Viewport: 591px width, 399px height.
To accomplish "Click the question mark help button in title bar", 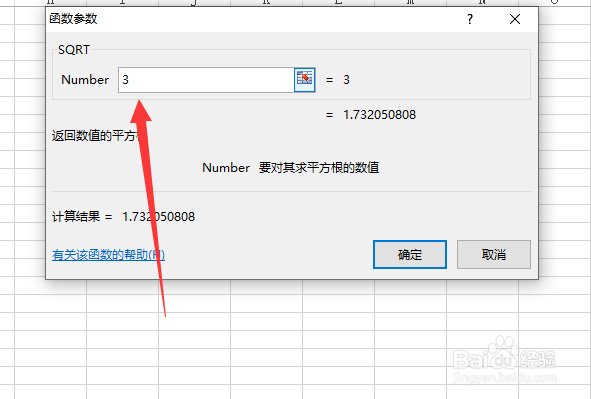I will point(470,19).
